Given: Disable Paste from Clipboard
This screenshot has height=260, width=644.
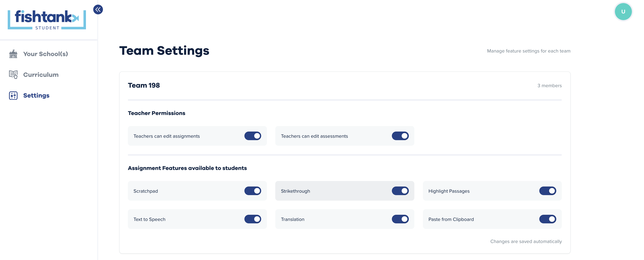Looking at the screenshot, I should 547,219.
